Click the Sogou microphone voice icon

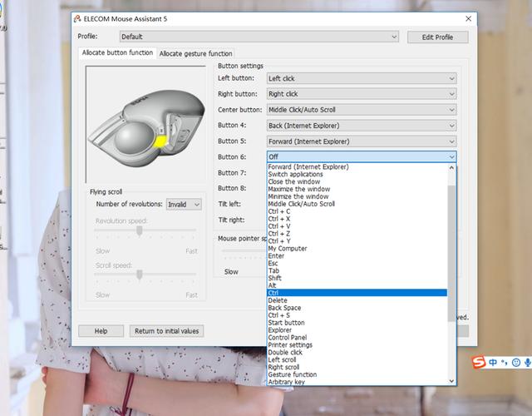(527, 363)
